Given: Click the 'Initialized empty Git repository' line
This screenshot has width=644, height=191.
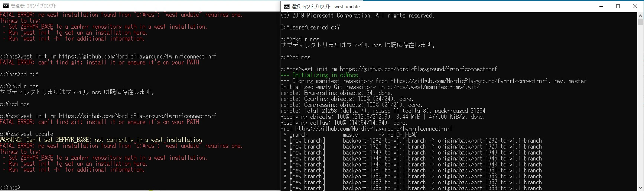Looking at the screenshot, I should click(x=380, y=87).
